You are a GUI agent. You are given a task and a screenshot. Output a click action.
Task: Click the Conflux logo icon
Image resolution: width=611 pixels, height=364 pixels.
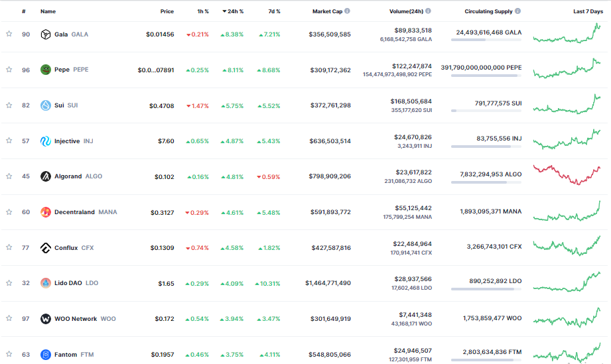pos(46,247)
